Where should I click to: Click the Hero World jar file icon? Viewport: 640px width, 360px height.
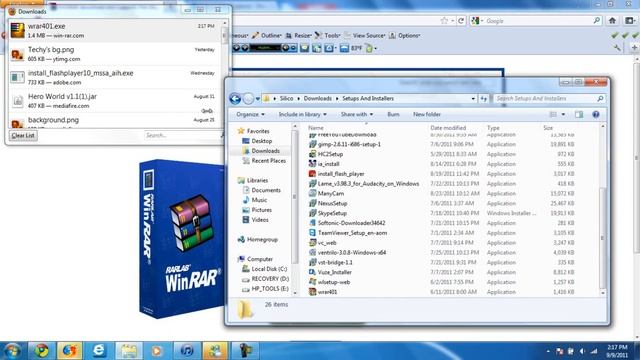(x=18, y=100)
